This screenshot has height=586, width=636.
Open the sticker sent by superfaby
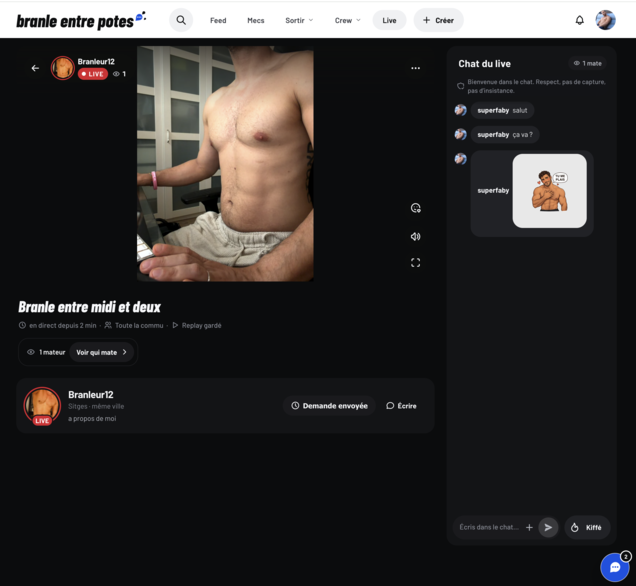[x=549, y=191]
